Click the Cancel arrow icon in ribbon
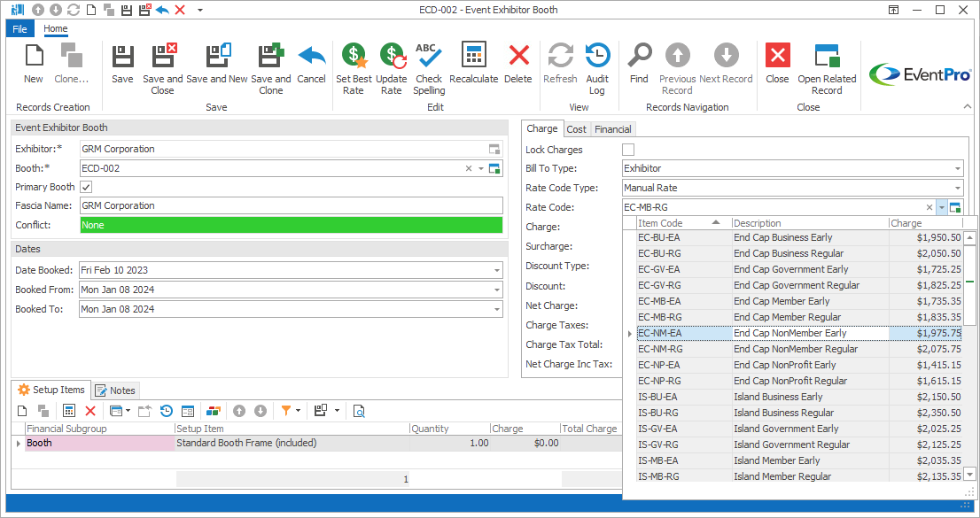Screen dimensions: 980x518 pos(311,57)
